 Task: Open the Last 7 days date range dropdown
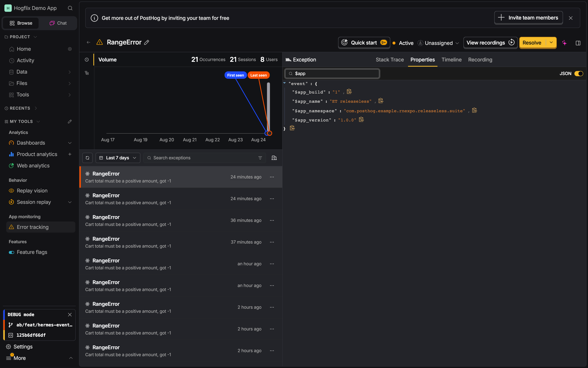pyautogui.click(x=118, y=158)
